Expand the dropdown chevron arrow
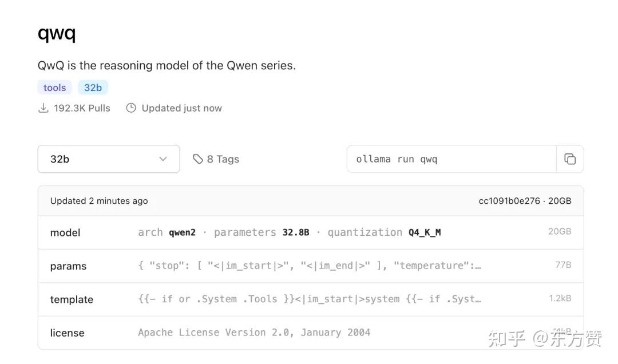This screenshot has height=364, width=618. coord(163,159)
